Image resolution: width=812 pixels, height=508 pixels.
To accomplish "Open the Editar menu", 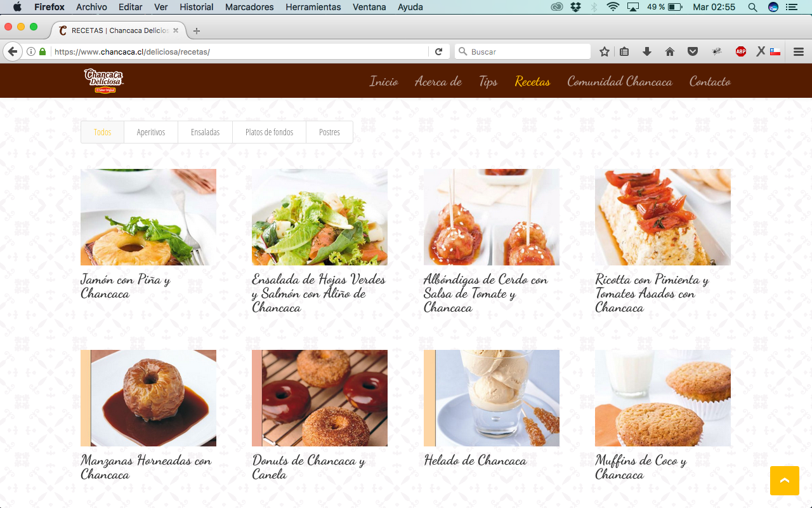I will pos(130,7).
